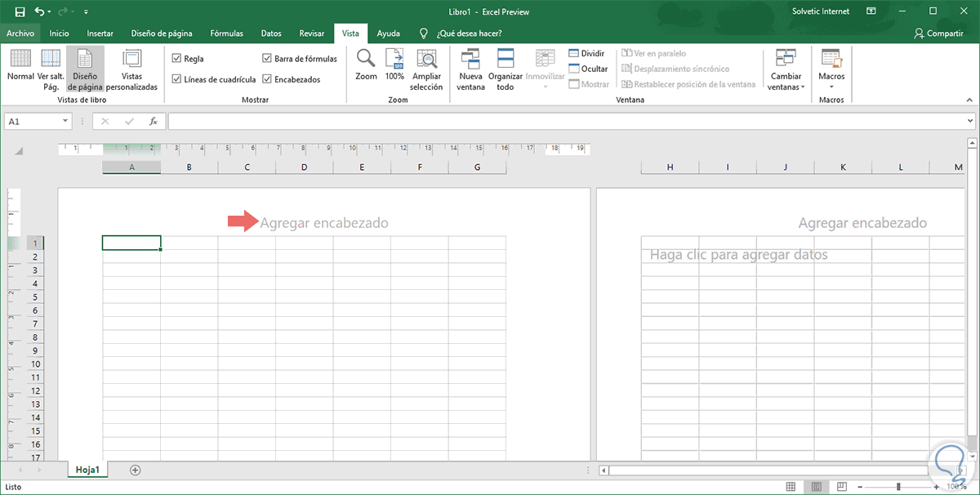Expand the Cambiar ventanas dropdown
980x495 pixels.
point(786,81)
